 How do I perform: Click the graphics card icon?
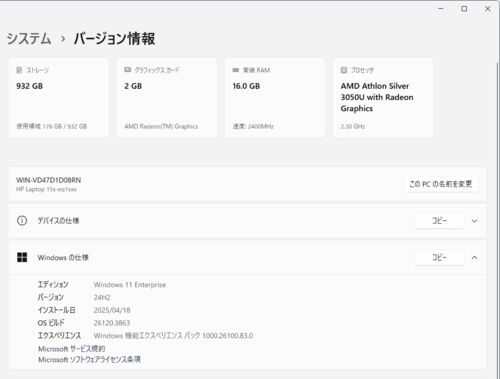click(x=128, y=70)
